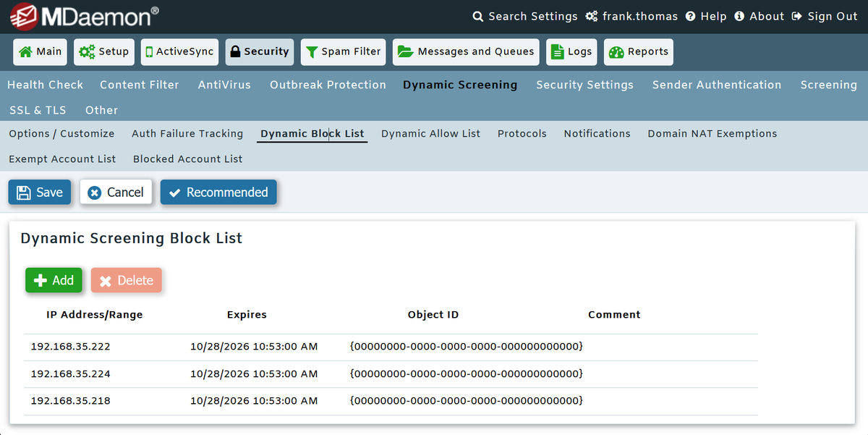Click the checkmark icon on Recommended
Image resolution: width=868 pixels, height=435 pixels.
174,193
